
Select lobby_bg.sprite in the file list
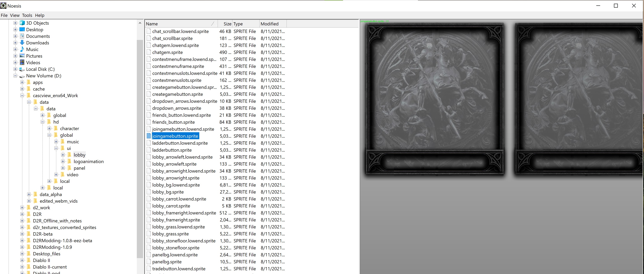point(168,192)
